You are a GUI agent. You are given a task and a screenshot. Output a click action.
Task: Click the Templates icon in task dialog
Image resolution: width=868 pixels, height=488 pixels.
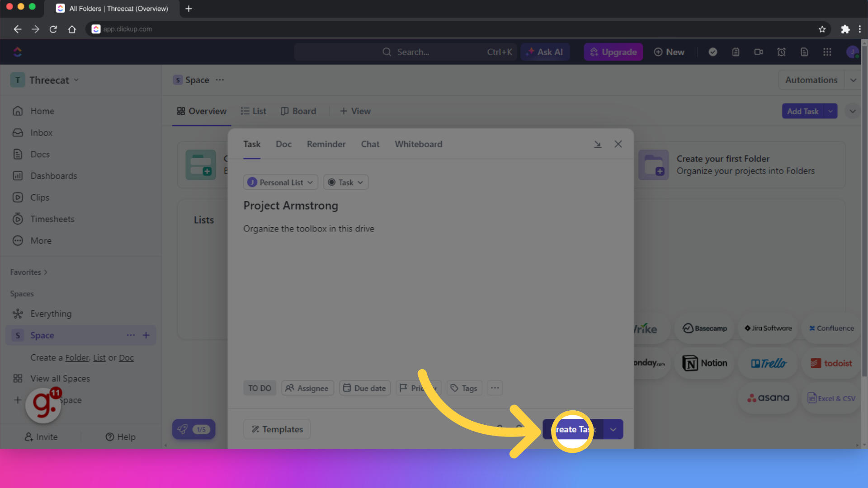256,429
